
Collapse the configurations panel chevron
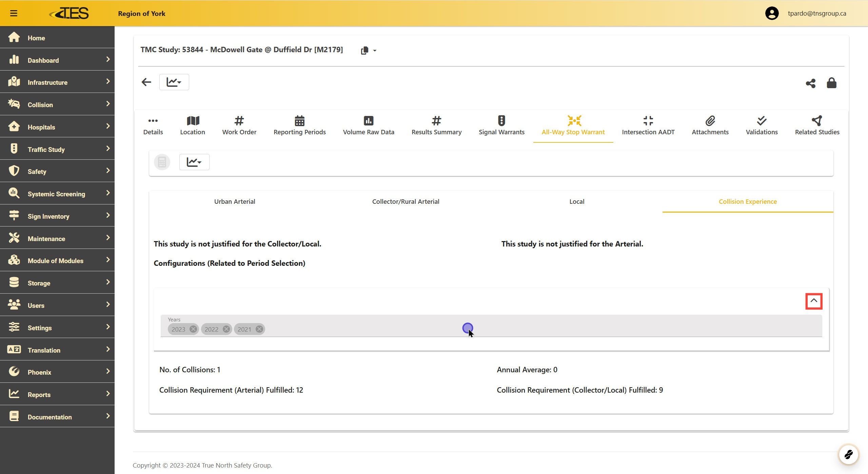(x=814, y=301)
